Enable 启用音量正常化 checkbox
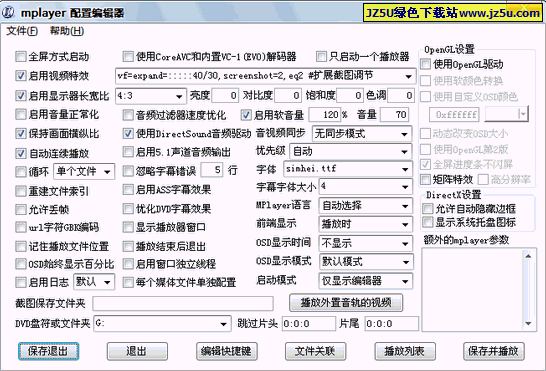The width and height of the screenshot is (546, 371). 21,114
